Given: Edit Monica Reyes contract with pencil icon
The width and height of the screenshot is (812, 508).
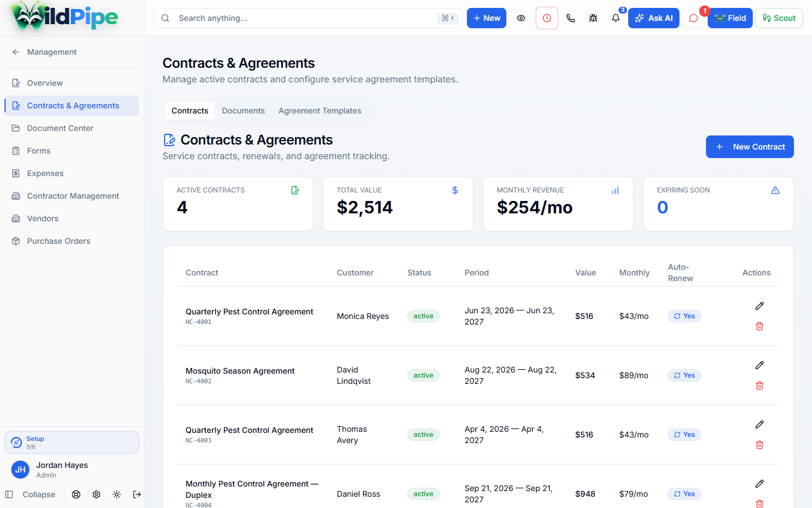Looking at the screenshot, I should (760, 306).
